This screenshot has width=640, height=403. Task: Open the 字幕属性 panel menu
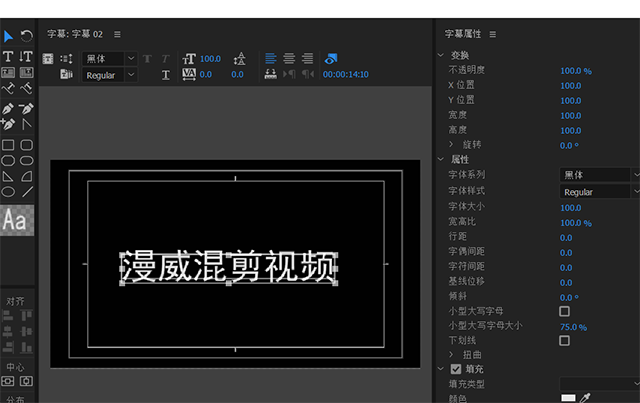tap(492, 34)
